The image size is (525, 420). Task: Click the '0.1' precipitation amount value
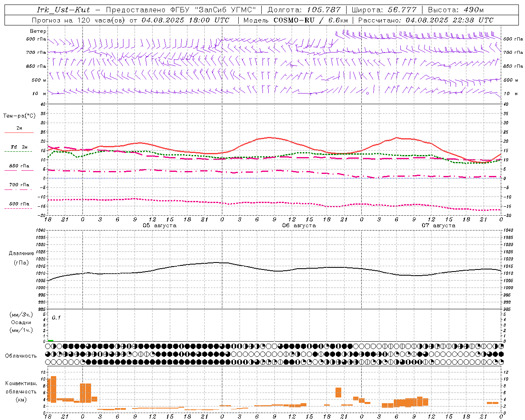point(56,317)
